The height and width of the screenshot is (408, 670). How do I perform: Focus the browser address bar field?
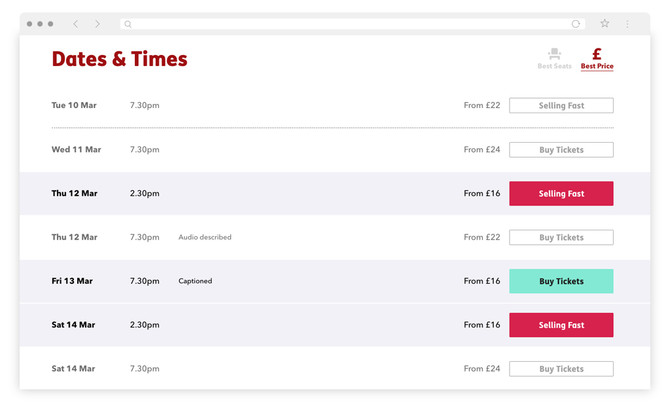coord(353,24)
